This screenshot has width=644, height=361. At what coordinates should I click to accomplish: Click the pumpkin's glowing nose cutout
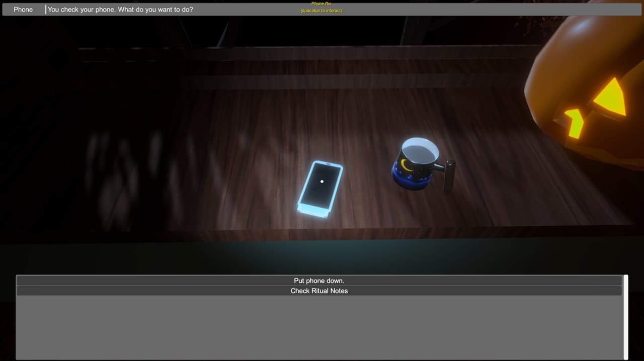tap(573, 122)
